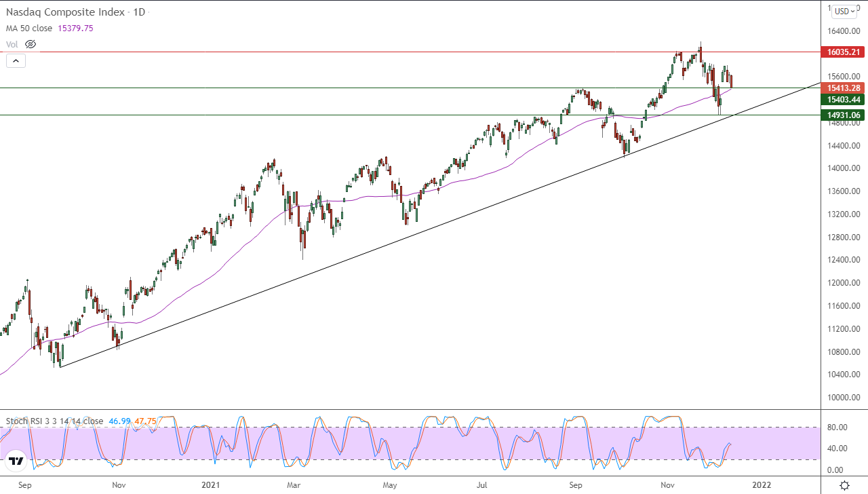Click the MA value 15379.75
Screen dimensions: 868x494
[x=76, y=28]
